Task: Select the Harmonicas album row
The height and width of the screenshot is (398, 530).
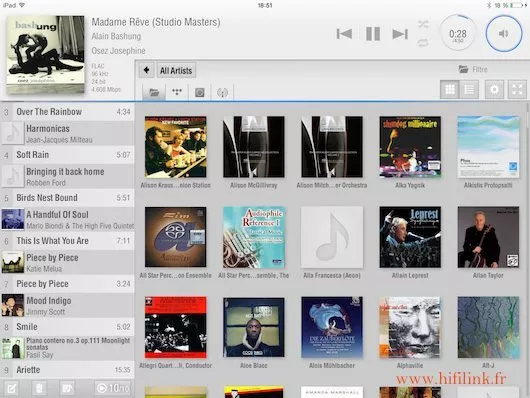Action: pos(67,133)
